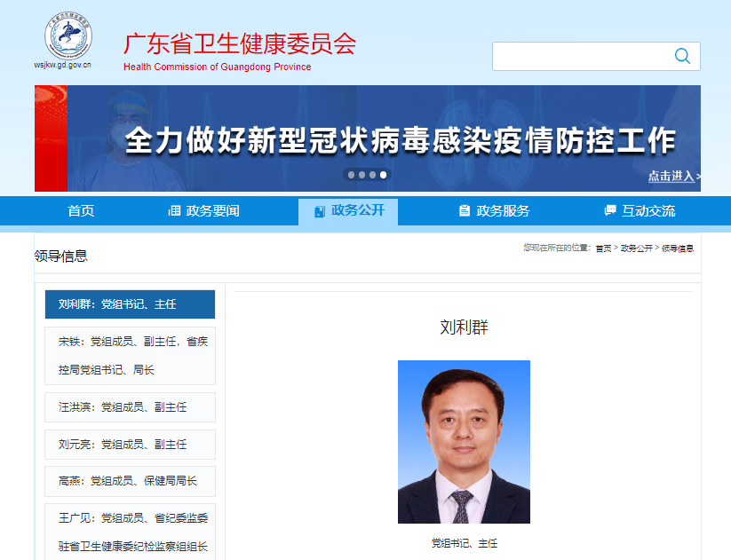Select the second banner carousel dot

point(362,175)
